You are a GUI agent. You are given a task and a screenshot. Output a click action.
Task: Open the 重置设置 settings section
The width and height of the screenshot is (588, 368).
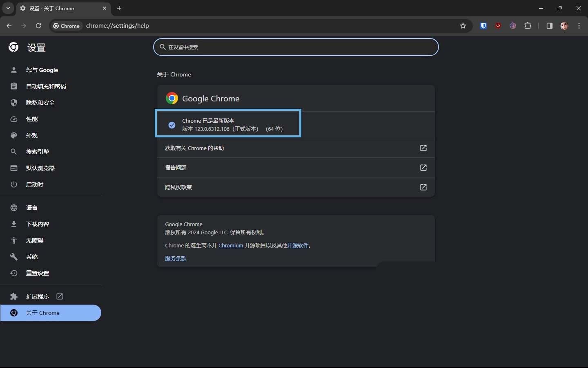pos(51,273)
